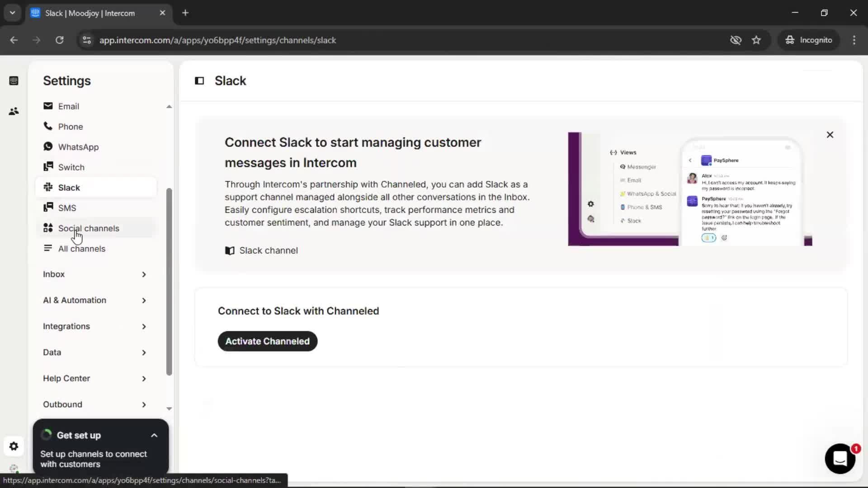Click the third-party cookies blocked eye icon
The image size is (868, 488).
pos(736,40)
